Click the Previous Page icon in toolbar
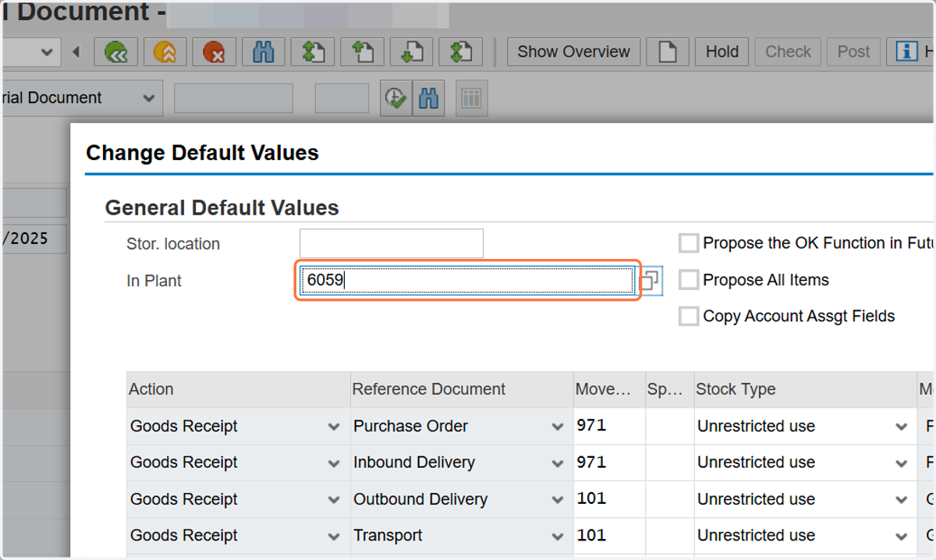The image size is (936, 560). (x=362, y=52)
